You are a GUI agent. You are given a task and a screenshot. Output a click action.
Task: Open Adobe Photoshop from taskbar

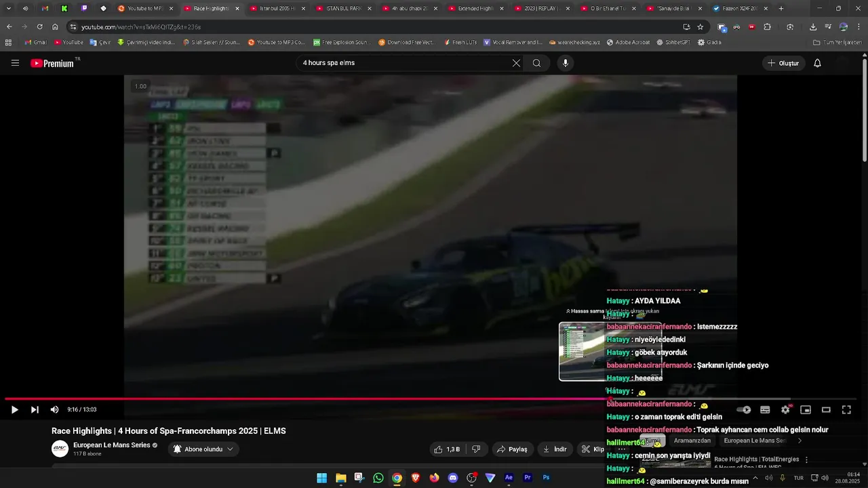click(546, 478)
